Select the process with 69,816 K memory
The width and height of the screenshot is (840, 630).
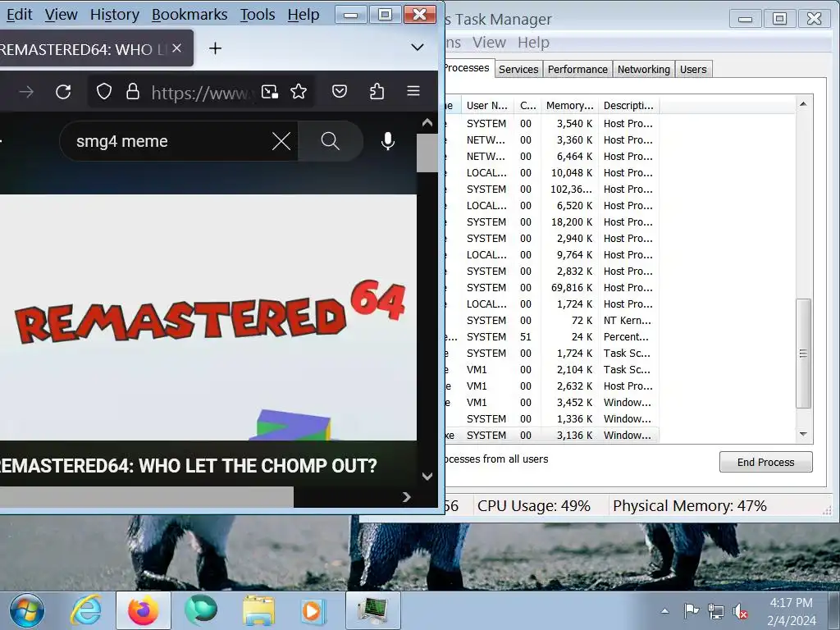tap(551, 288)
